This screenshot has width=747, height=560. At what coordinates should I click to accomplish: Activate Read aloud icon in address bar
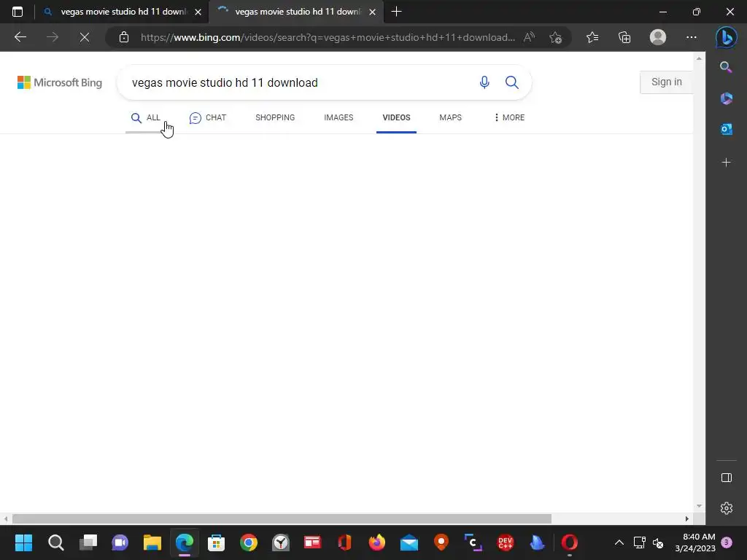(529, 37)
